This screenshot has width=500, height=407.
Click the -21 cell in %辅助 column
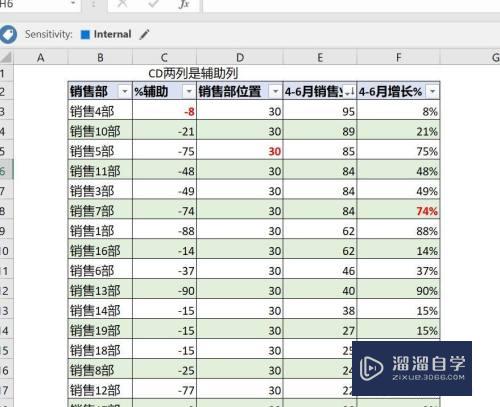pos(164,131)
